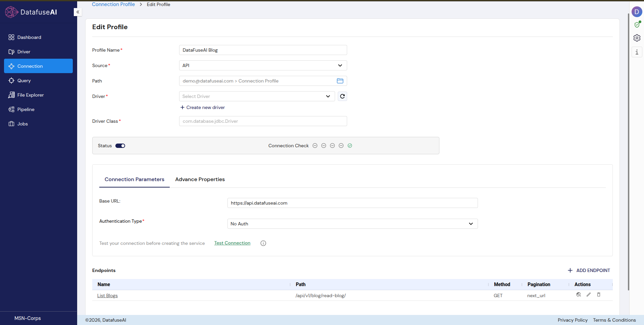Click MSN-Corps at sidebar bottom
The width and height of the screenshot is (644, 325).
coord(28,318)
